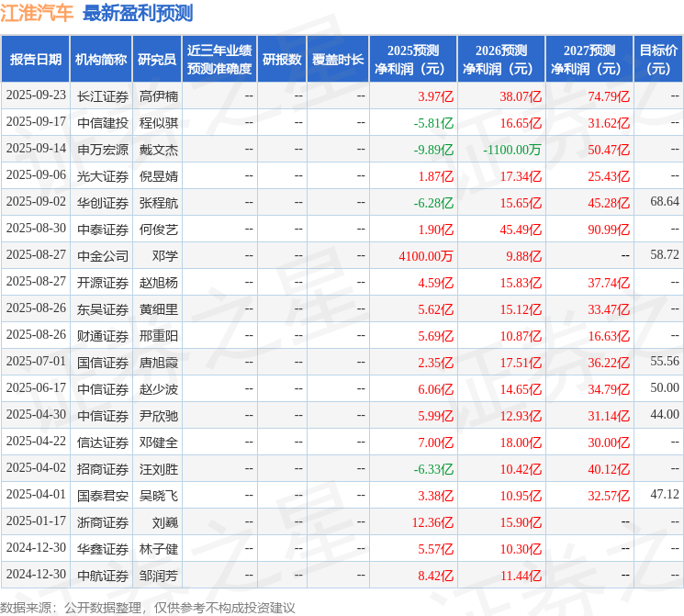Click researcher name 何俊艺
684x616 pixels.
tap(158, 230)
